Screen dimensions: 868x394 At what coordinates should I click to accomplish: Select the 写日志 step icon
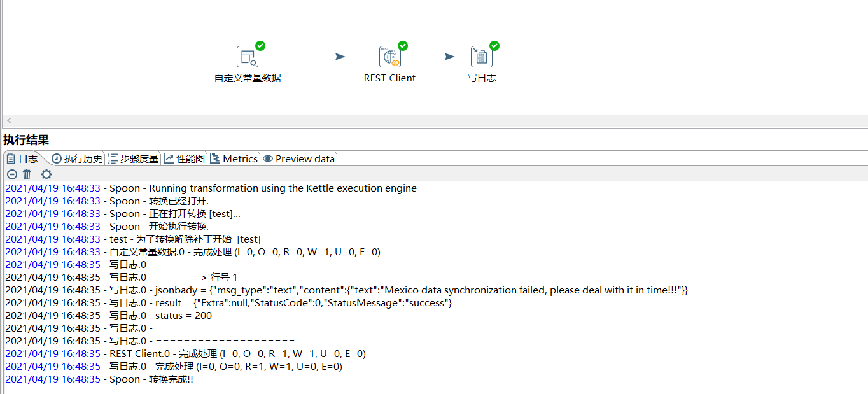481,57
